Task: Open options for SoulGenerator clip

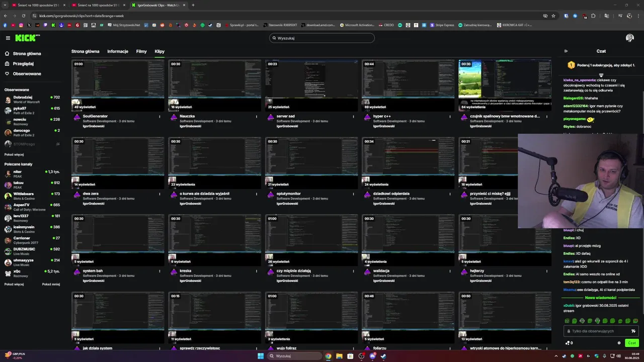Action: pyautogui.click(x=159, y=116)
